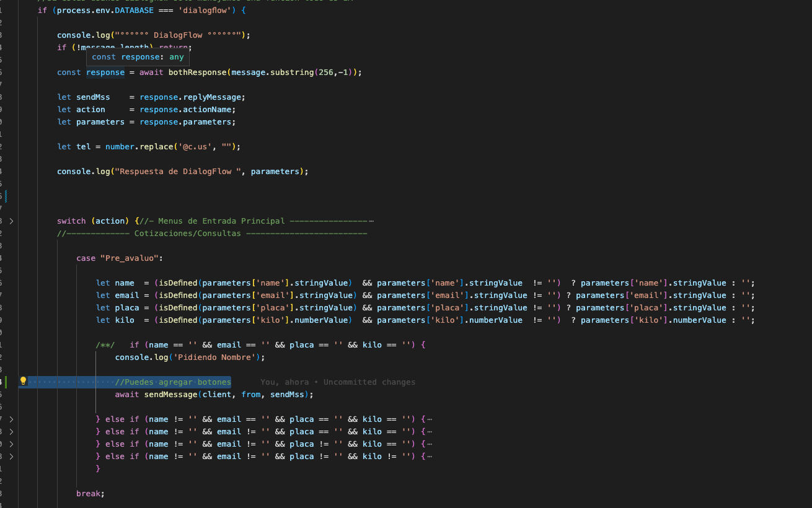This screenshot has height=508, width=812.
Task: Click the lightbulb code action icon
Action: pos(23,382)
